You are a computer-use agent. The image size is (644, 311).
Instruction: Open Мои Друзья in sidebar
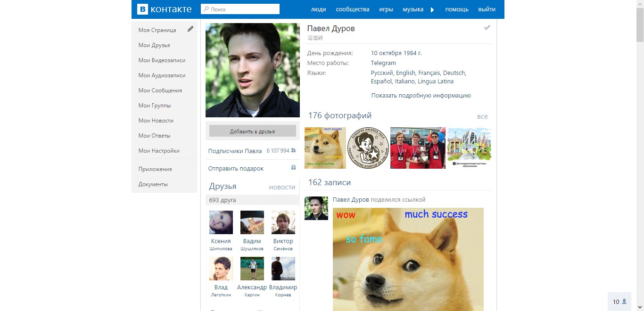(x=154, y=45)
